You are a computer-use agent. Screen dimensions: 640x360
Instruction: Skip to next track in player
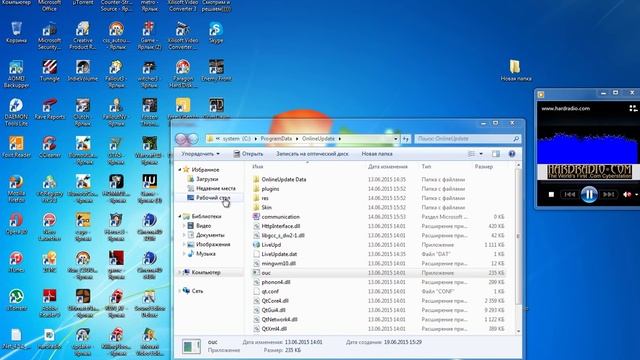(x=609, y=195)
